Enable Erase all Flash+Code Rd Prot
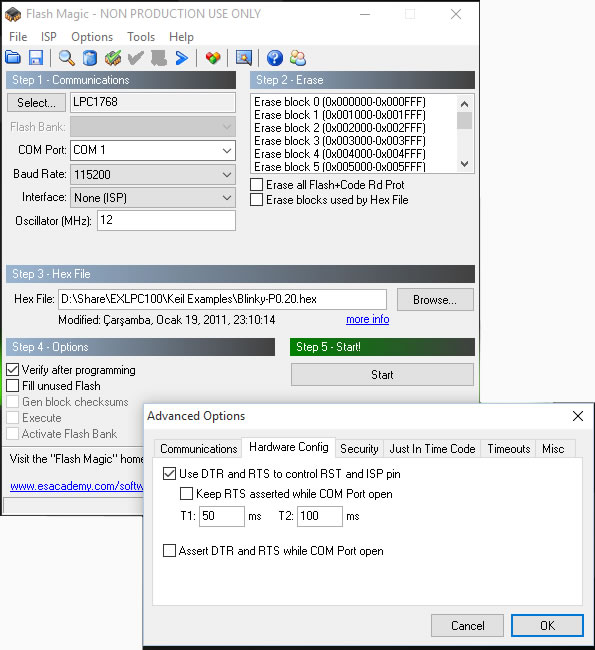The height and width of the screenshot is (650, 595). coord(256,184)
